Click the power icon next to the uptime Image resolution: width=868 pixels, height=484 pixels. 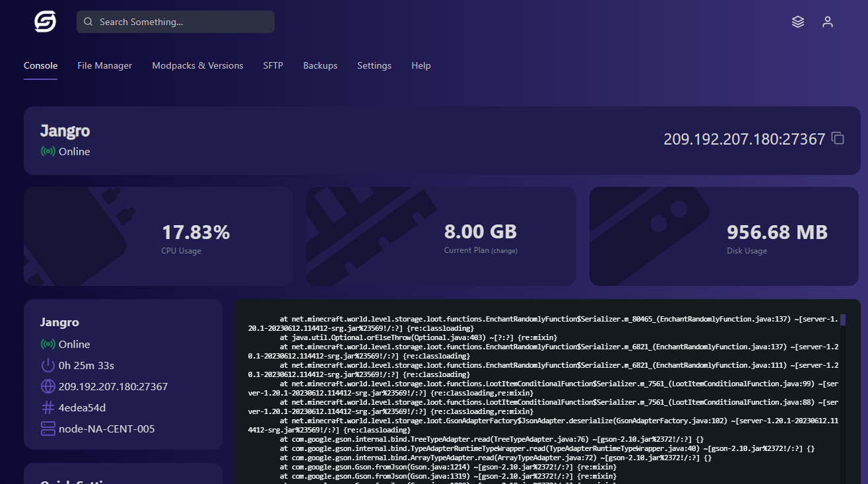coord(48,365)
